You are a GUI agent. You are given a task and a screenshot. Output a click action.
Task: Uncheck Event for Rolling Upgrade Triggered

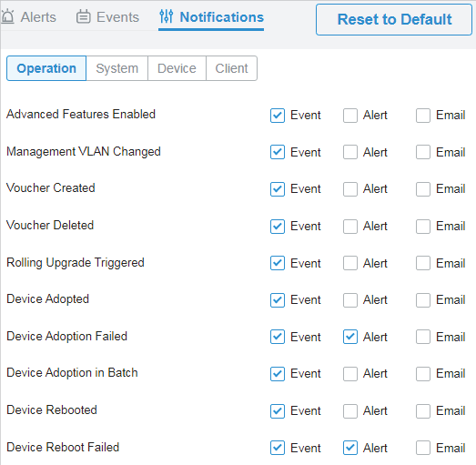pyautogui.click(x=278, y=263)
